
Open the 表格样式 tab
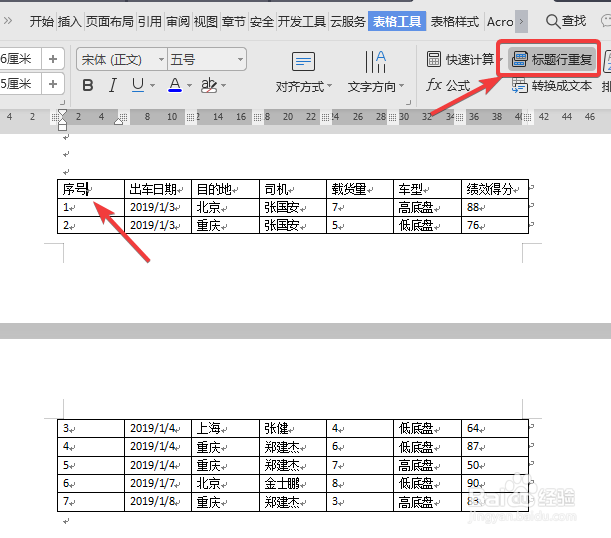click(455, 21)
